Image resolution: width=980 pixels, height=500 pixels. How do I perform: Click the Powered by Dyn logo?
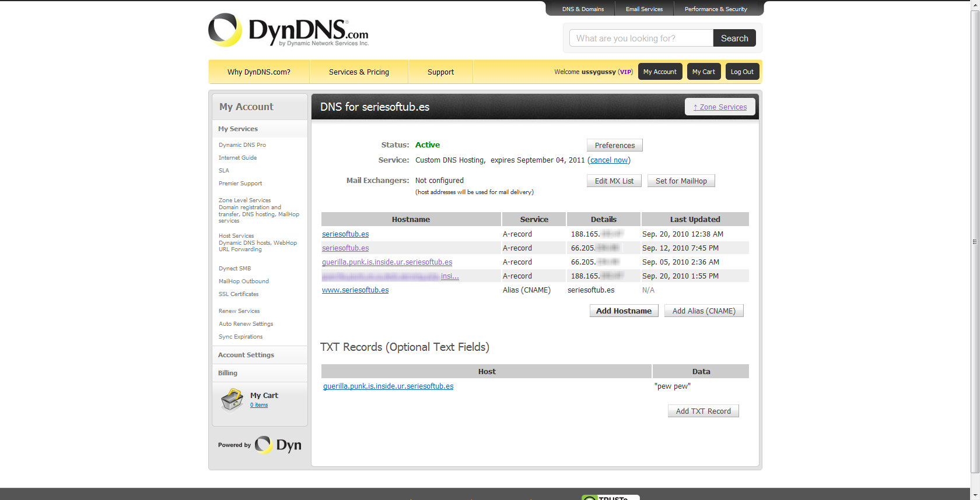coord(260,445)
